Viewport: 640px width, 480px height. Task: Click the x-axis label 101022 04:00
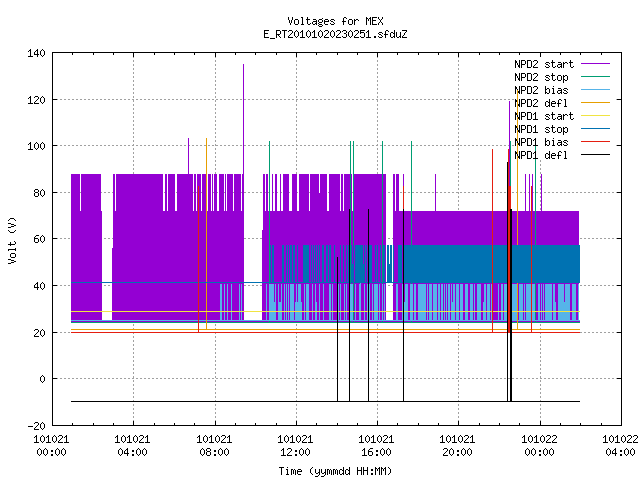(620, 446)
